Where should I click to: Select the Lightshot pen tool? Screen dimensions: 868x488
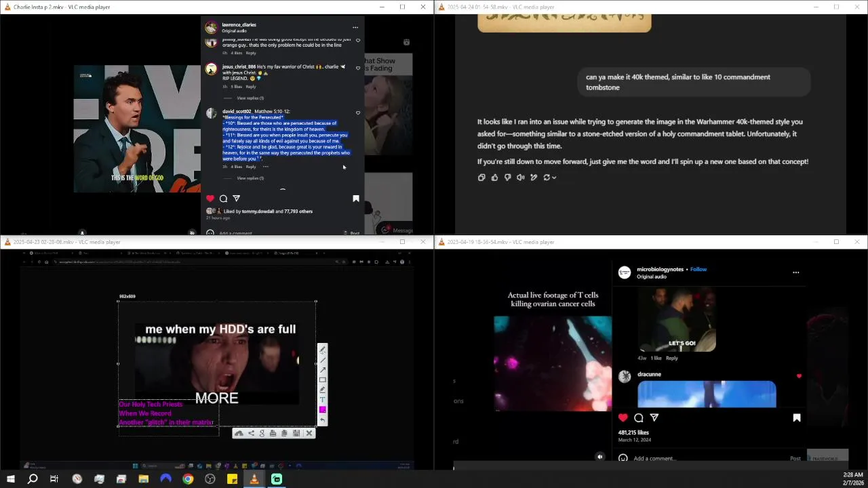(x=323, y=350)
